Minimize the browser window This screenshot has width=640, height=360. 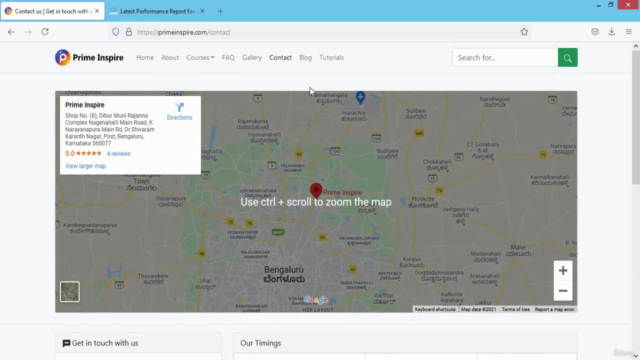pyautogui.click(x=598, y=5)
